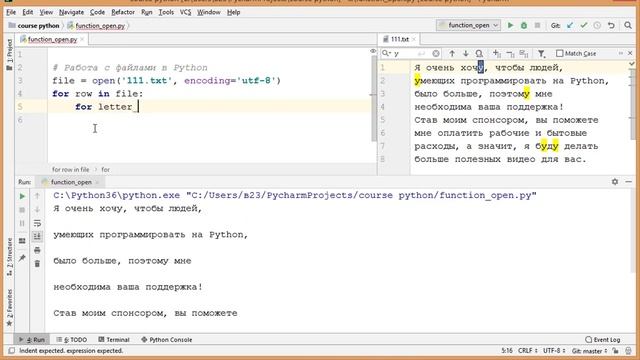Clear all console output with trash icon
Image resolution: width=640 pixels, height=360 pixels.
[x=37, y=264]
